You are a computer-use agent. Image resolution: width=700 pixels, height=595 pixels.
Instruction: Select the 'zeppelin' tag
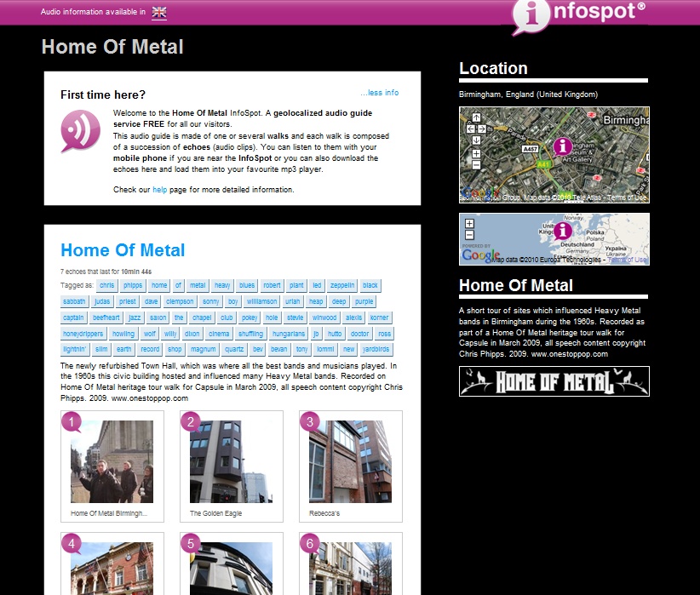coord(342,286)
